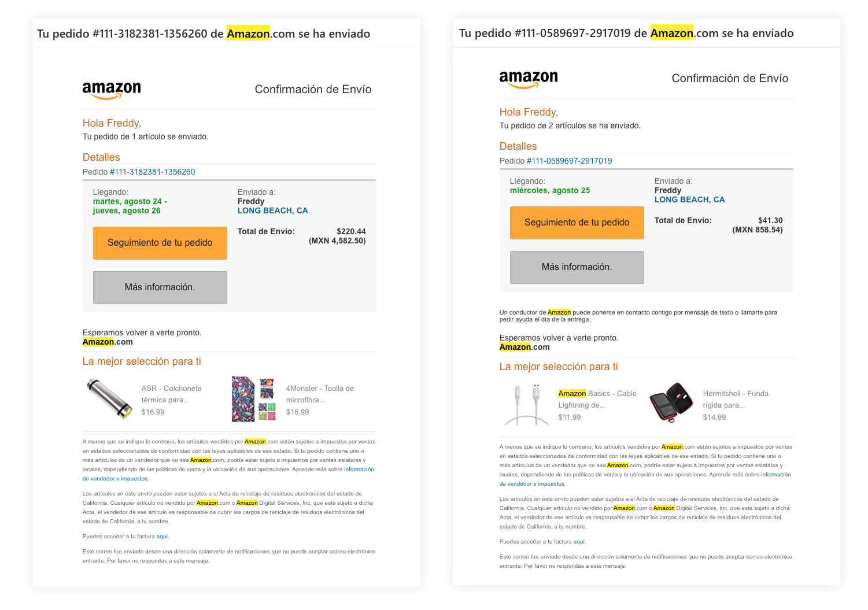Open ASR thermal mat product image
This screenshot has height=610, width=868.
(x=109, y=398)
